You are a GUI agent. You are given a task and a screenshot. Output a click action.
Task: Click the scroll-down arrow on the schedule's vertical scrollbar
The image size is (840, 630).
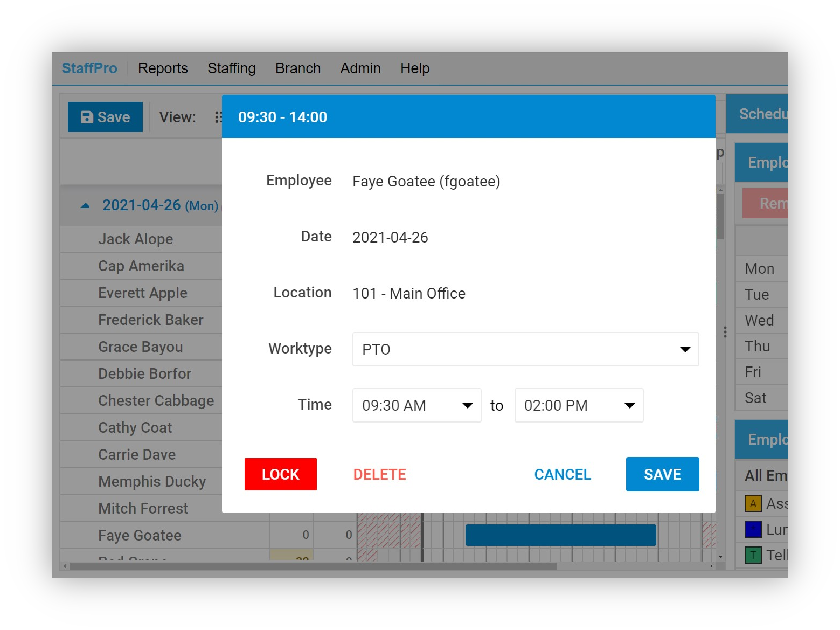pos(720,556)
